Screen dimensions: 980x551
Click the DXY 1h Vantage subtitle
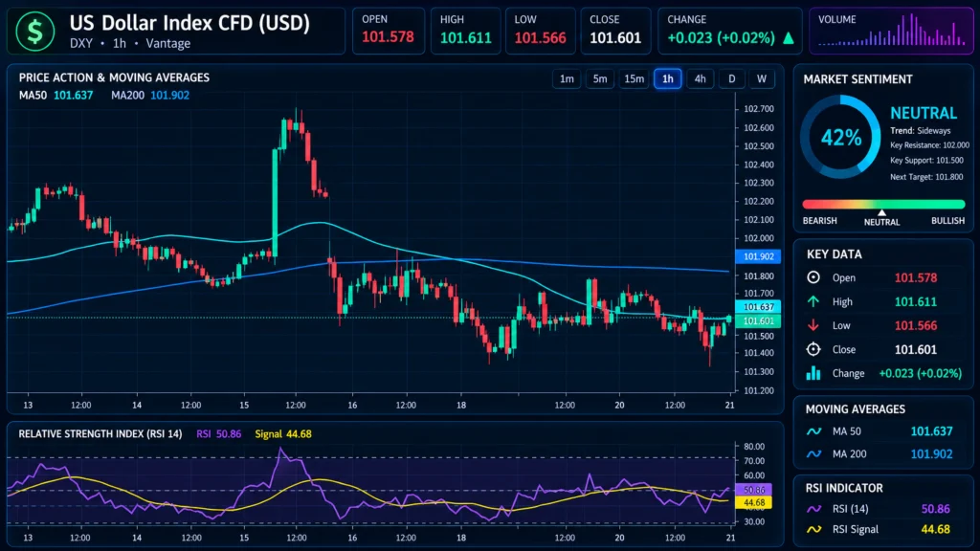(x=130, y=44)
